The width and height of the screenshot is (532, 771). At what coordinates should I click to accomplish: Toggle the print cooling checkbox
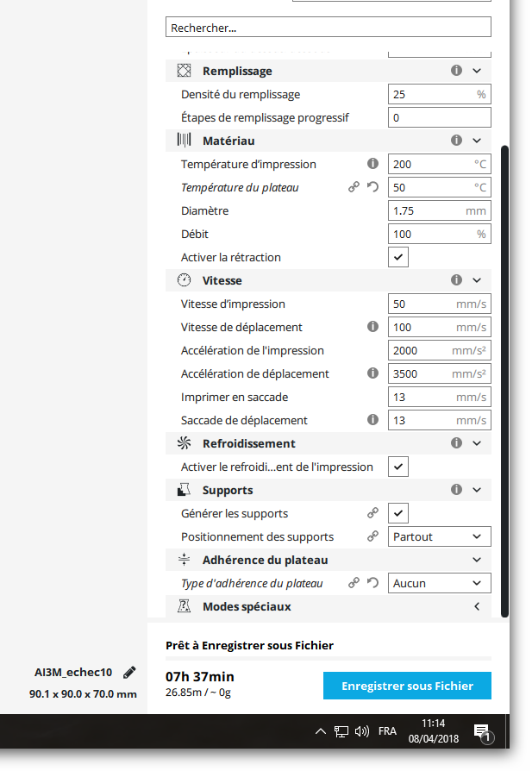398,467
